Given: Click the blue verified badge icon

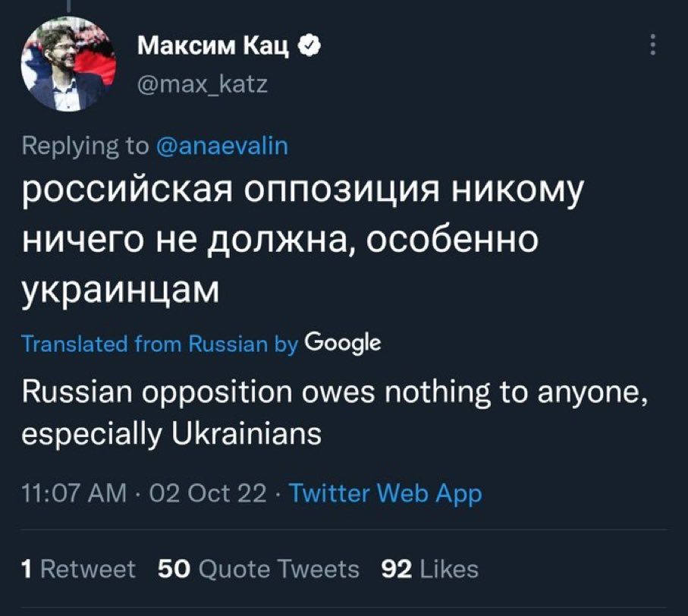Looking at the screenshot, I should [x=307, y=49].
